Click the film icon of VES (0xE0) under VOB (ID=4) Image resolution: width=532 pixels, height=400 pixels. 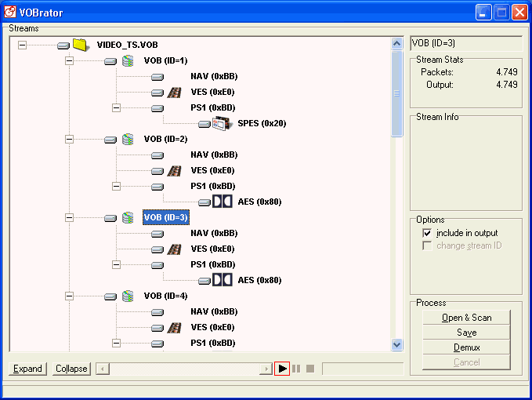(x=175, y=328)
